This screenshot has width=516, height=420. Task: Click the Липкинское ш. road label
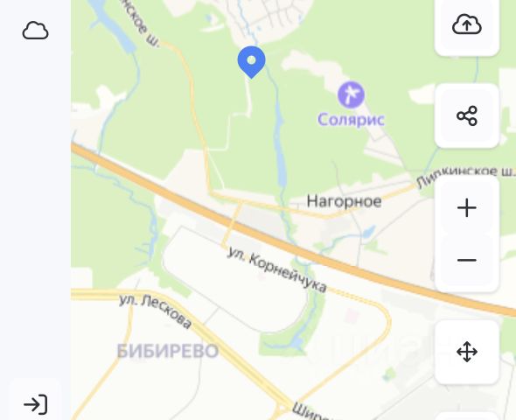coord(465,177)
